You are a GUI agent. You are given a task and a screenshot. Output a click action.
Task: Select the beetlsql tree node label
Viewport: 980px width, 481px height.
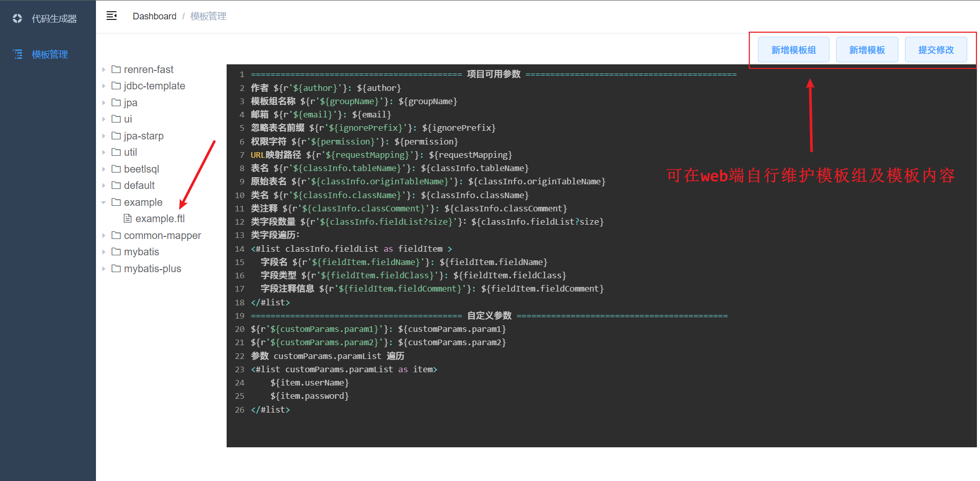[x=141, y=169]
